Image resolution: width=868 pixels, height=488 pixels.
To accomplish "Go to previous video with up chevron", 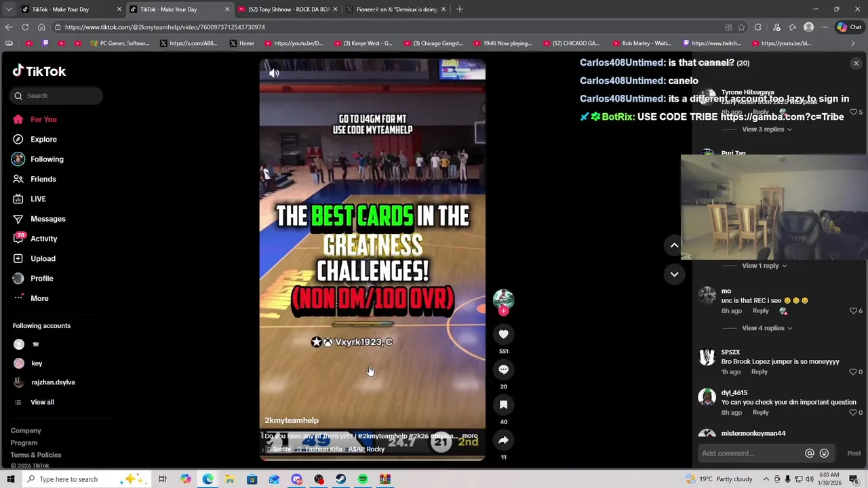I will point(674,245).
